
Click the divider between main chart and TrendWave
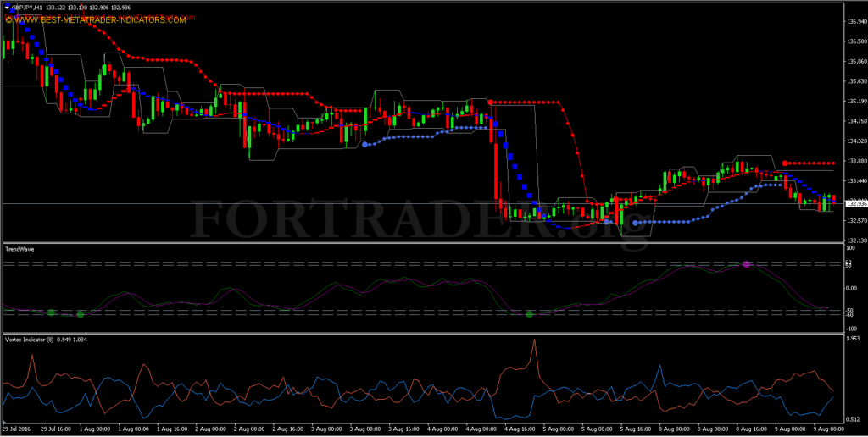pyautogui.click(x=420, y=243)
